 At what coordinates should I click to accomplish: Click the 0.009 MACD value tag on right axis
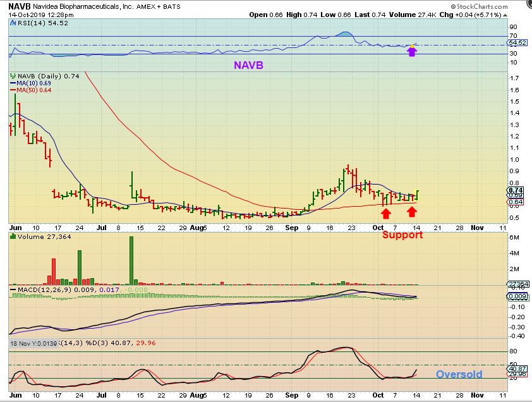point(517,296)
